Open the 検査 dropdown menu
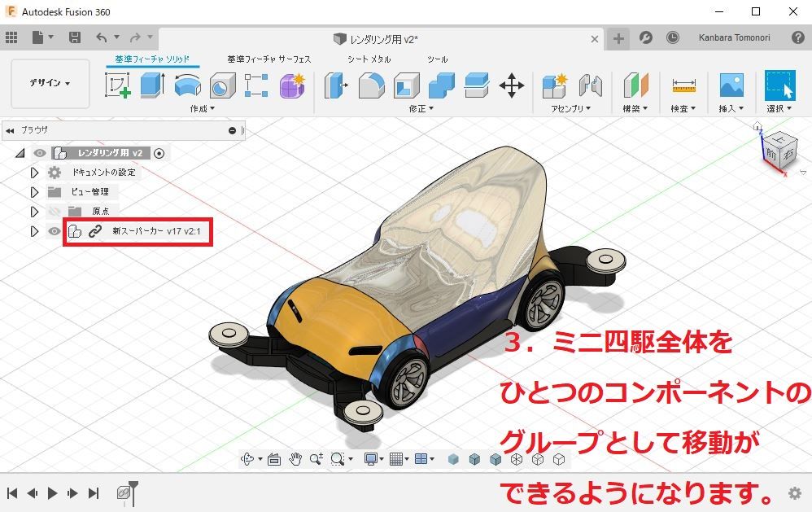This screenshot has height=512, width=812. (683, 108)
